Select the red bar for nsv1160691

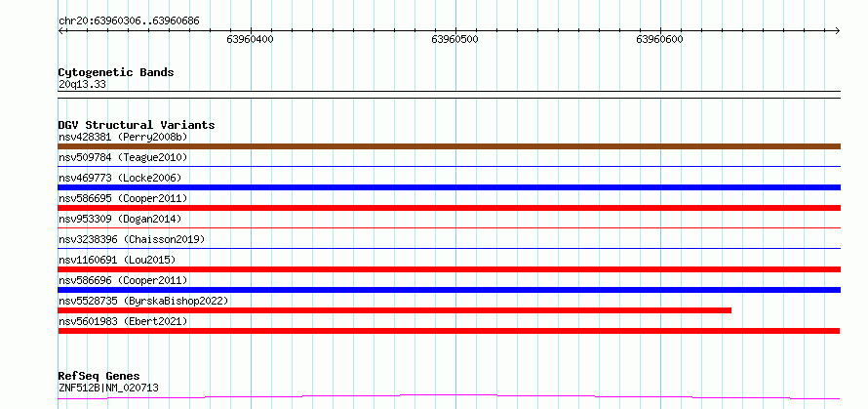pos(449,269)
